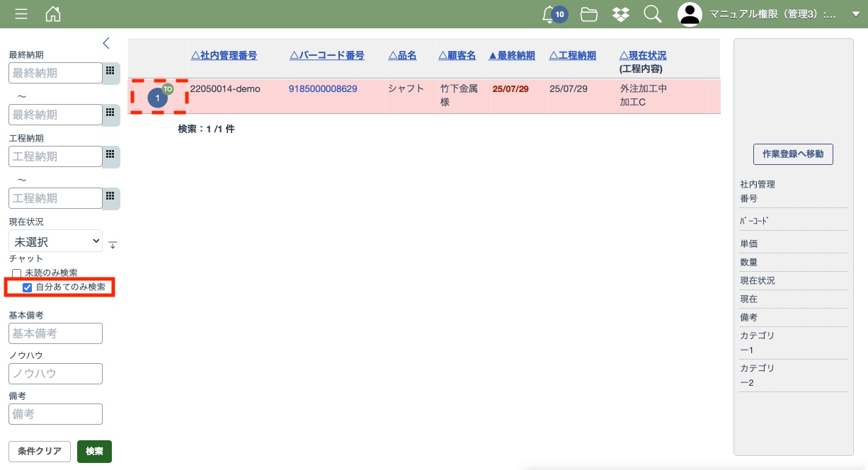Viewport: 868px width, 470px height.
Task: Click the green 検索 button
Action: 94,452
